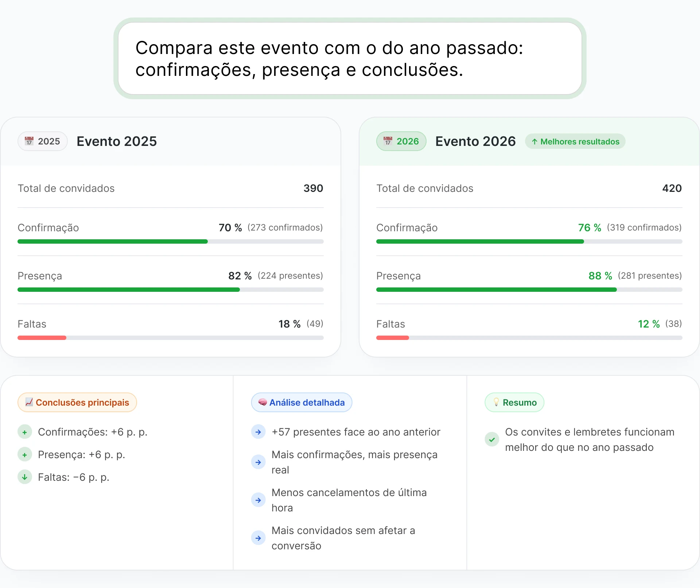The width and height of the screenshot is (700, 588).
Task: Click the total guests value 390
Action: (313, 188)
